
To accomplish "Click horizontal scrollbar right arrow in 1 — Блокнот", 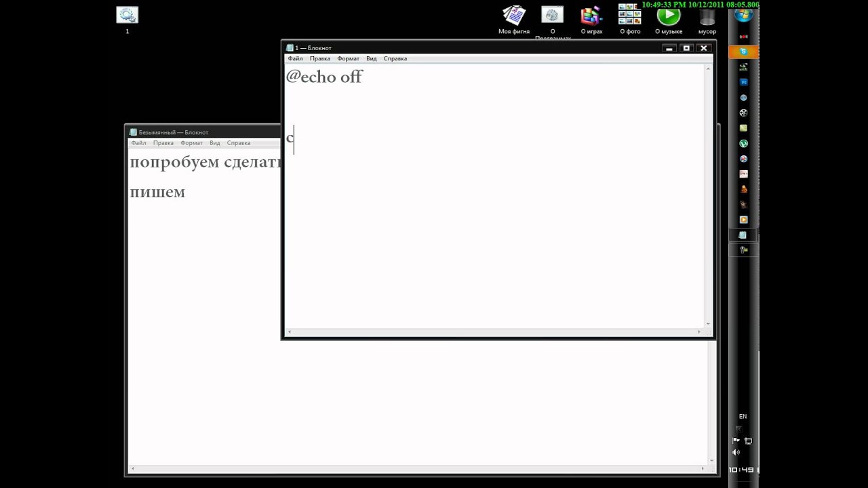I will tap(699, 332).
